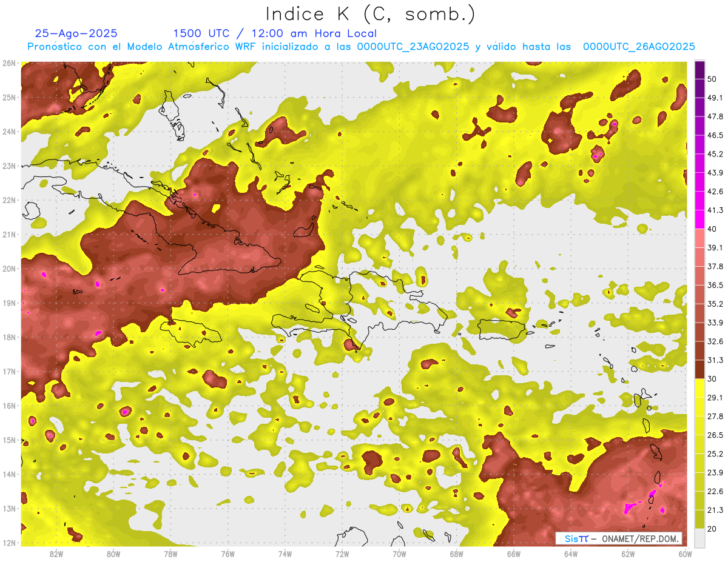728x562 pixels.
Task: Click the longitude label '72W'
Action: pyautogui.click(x=342, y=554)
